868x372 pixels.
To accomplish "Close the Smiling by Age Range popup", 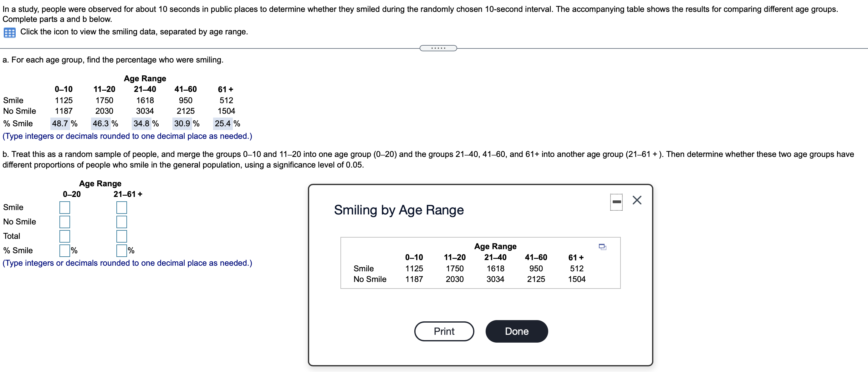I will click(636, 200).
